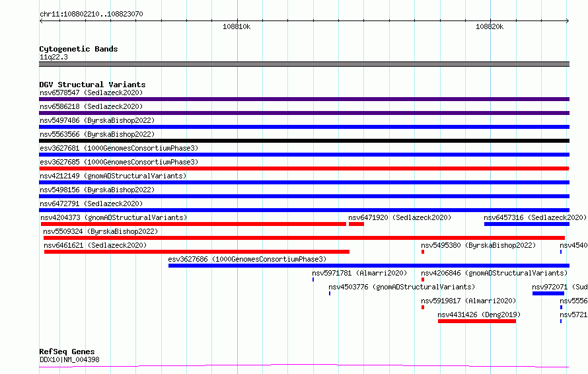Click the red nsv4204373 variant bar
This screenshot has width=588, height=374.
[x=194, y=224]
